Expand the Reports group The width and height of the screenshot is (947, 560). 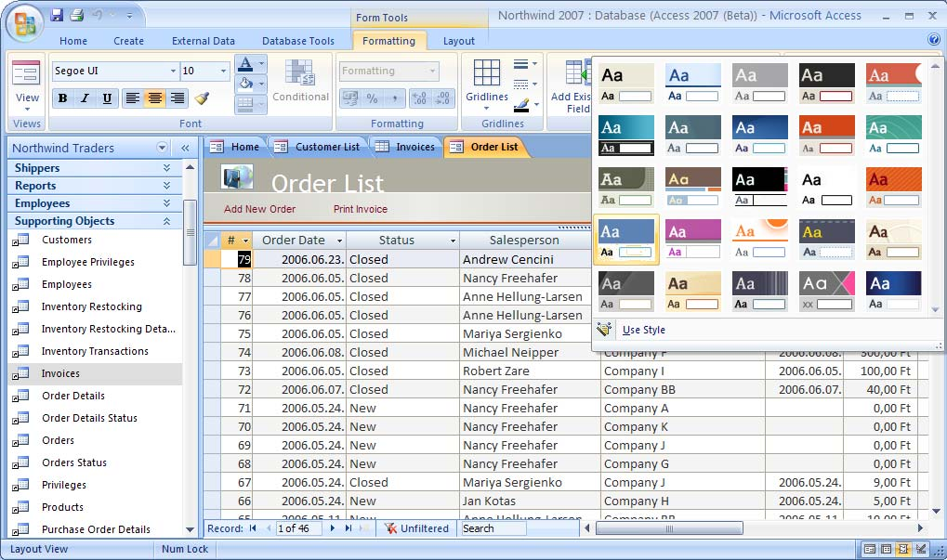(166, 185)
